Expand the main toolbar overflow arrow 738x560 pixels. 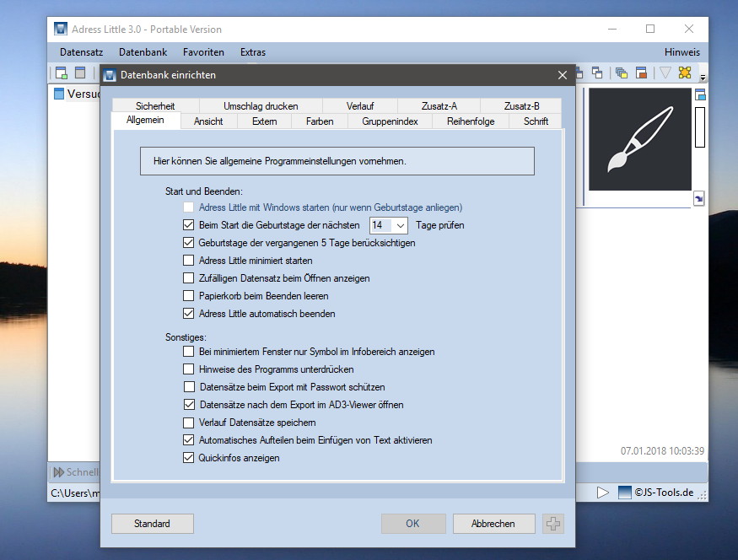point(703,78)
